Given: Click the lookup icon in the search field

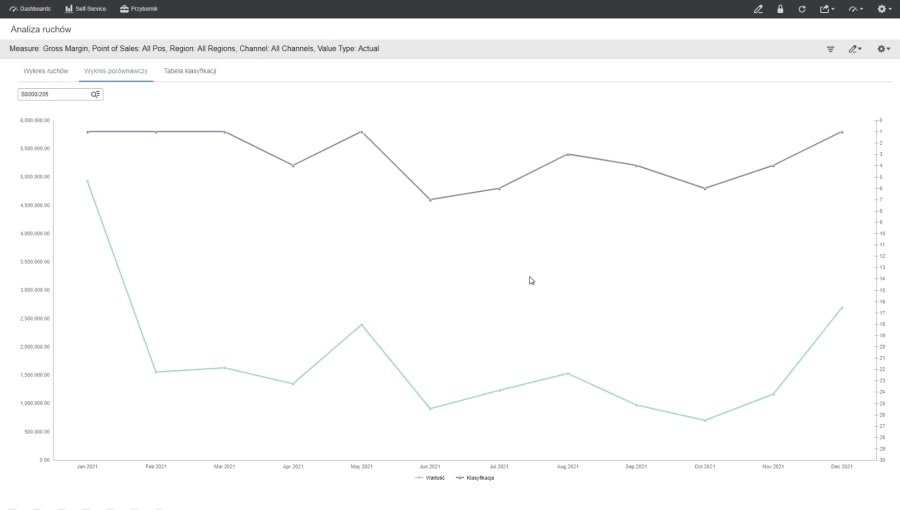Looking at the screenshot, I should (x=95, y=94).
